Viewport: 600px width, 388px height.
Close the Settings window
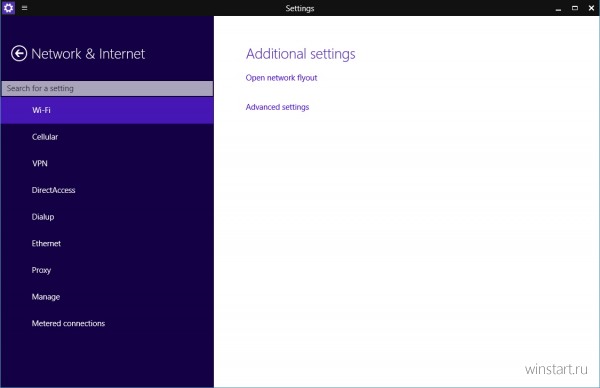click(x=591, y=8)
